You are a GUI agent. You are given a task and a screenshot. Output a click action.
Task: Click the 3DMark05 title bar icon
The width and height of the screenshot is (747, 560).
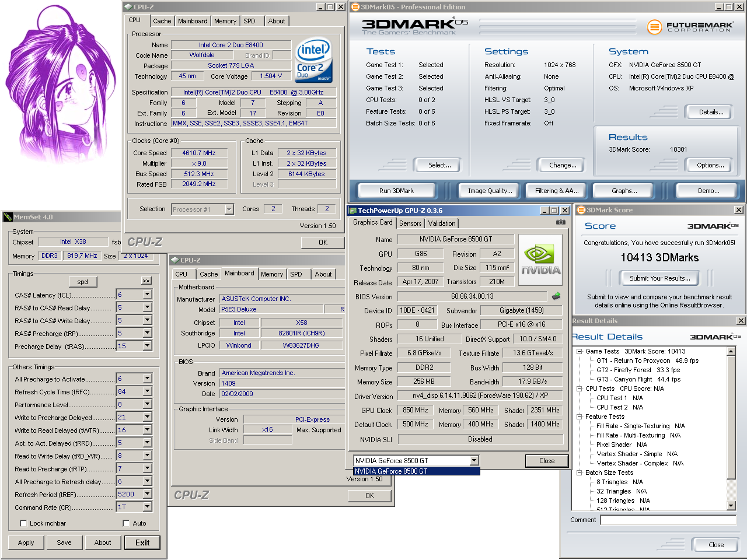(x=355, y=7)
